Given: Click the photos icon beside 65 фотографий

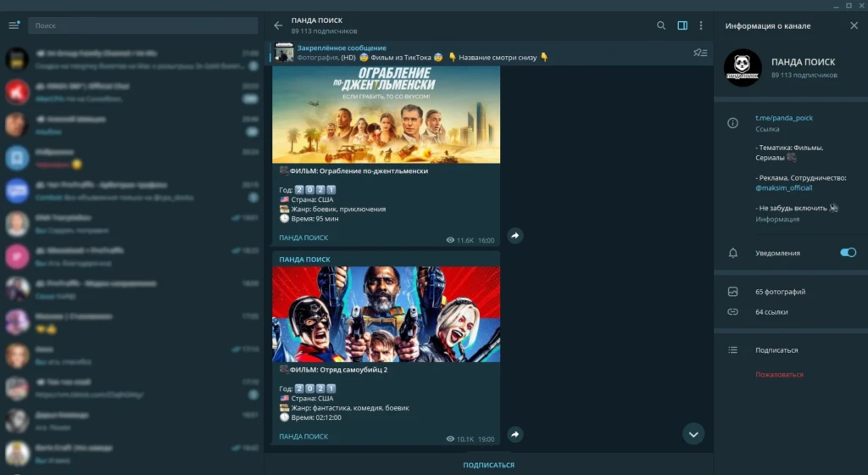Looking at the screenshot, I should pyautogui.click(x=732, y=292).
